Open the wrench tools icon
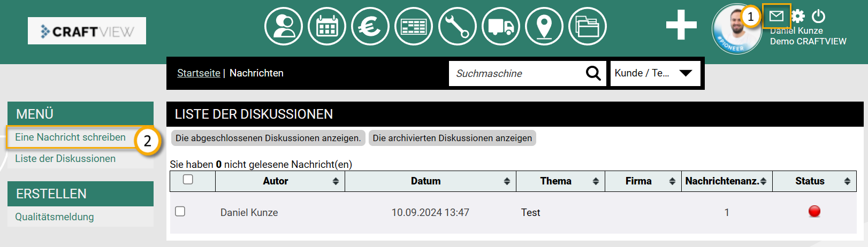 (x=457, y=26)
